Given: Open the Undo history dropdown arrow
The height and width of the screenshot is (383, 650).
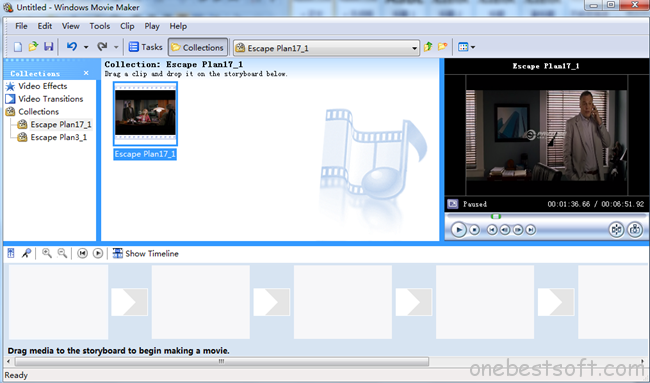Looking at the screenshot, I should (86, 47).
